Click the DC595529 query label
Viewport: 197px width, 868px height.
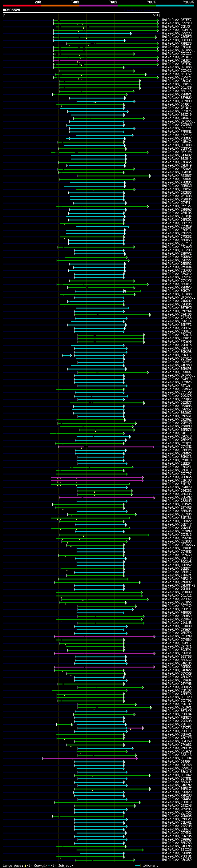point(11,10)
